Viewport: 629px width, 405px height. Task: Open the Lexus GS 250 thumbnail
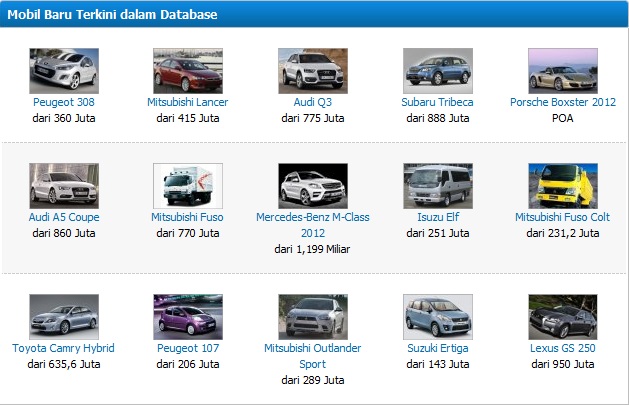pyautogui.click(x=563, y=317)
